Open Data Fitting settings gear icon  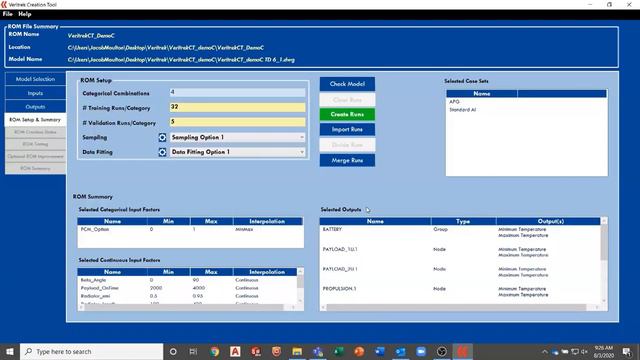coord(162,152)
